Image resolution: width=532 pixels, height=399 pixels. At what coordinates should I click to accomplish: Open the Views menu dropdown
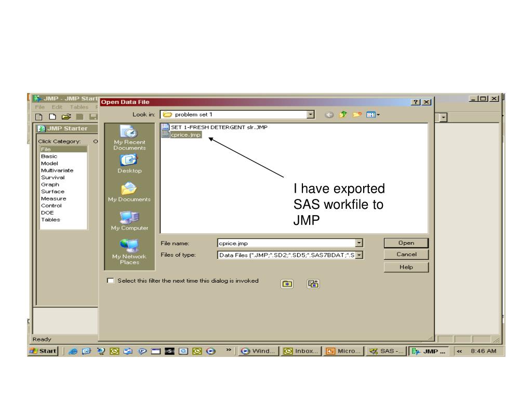(373, 115)
